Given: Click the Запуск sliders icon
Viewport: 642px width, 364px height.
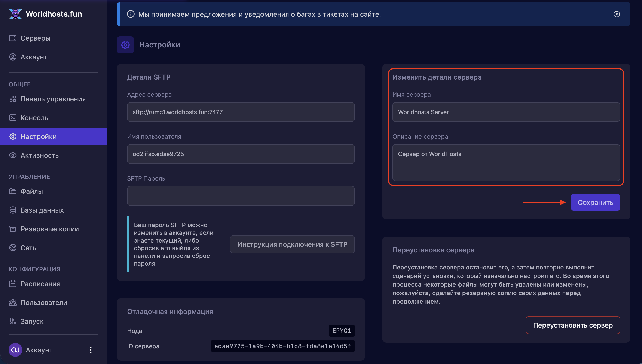Looking at the screenshot, I should pos(13,321).
